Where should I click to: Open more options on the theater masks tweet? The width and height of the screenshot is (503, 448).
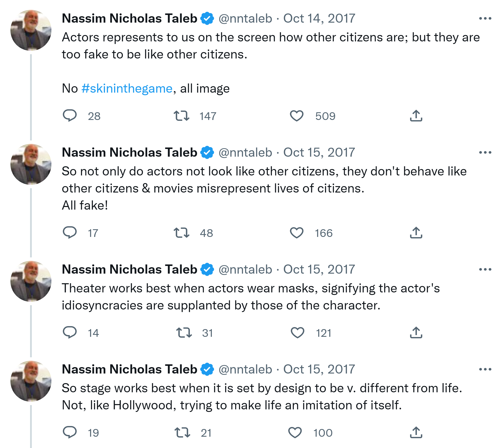(485, 269)
